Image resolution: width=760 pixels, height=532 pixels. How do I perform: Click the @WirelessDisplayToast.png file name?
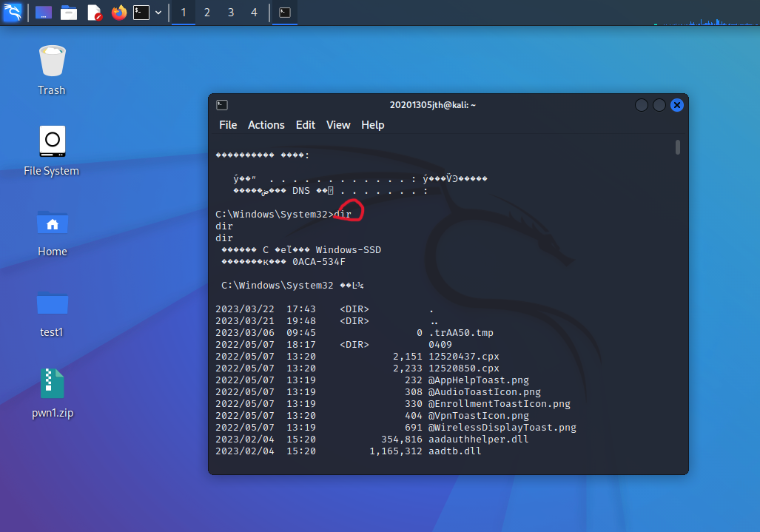click(502, 428)
